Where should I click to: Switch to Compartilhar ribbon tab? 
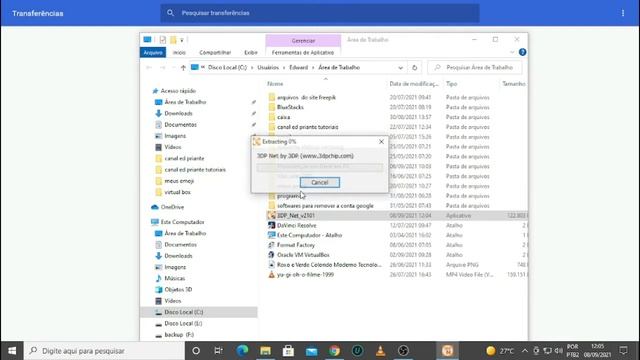[x=215, y=53]
